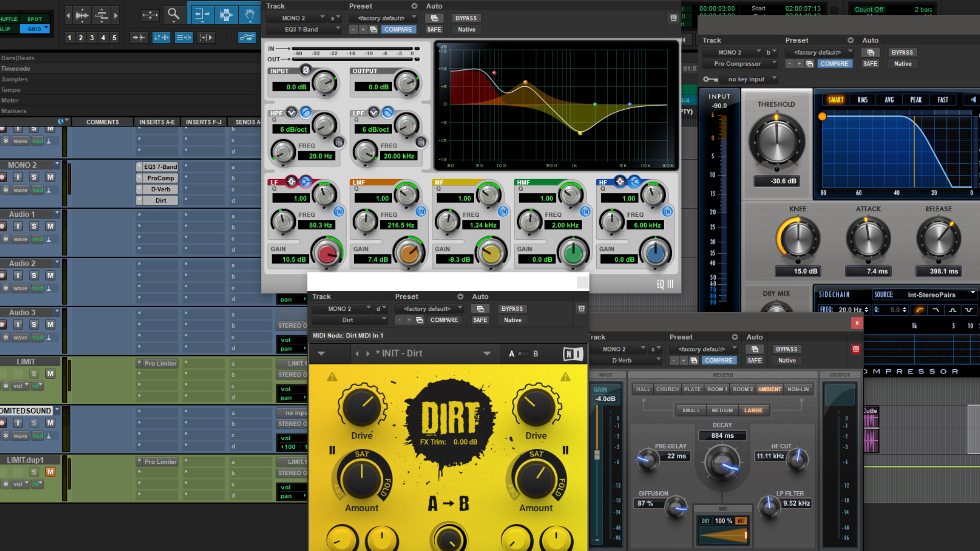Mute the MONO 2 track

coord(50,177)
